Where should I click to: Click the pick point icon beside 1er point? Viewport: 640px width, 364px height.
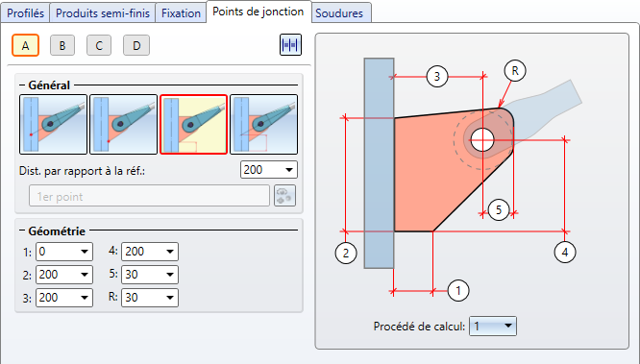pyautogui.click(x=284, y=196)
